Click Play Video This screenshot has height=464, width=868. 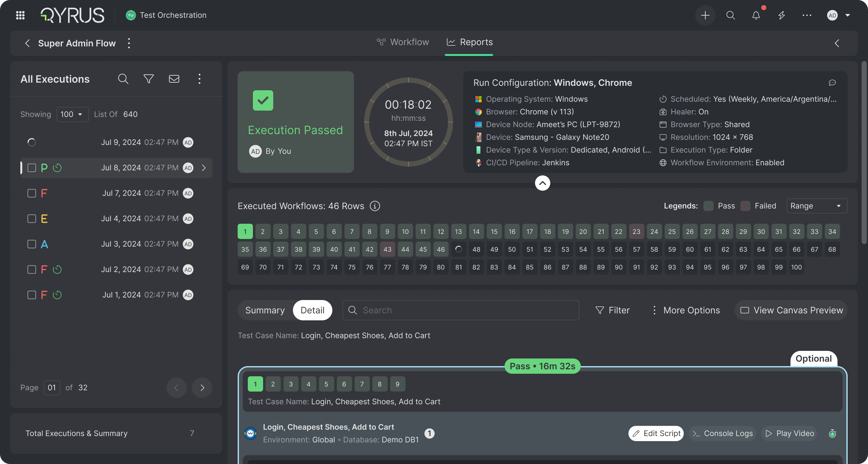pos(790,433)
